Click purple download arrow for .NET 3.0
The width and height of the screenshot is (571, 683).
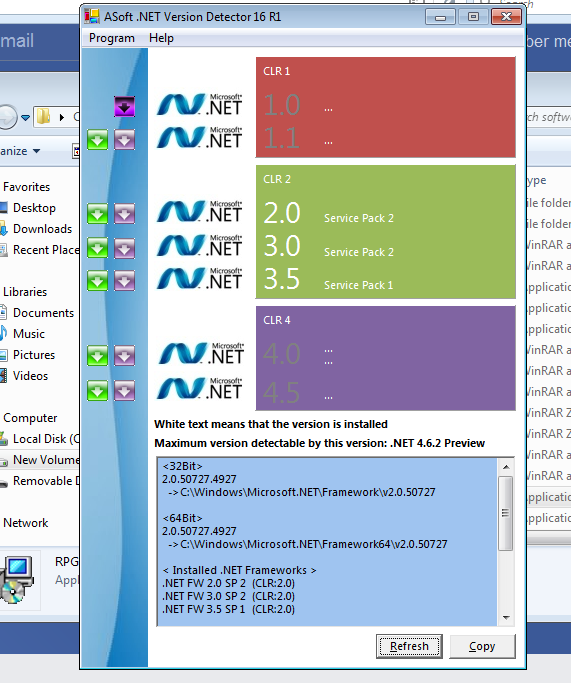click(x=124, y=248)
